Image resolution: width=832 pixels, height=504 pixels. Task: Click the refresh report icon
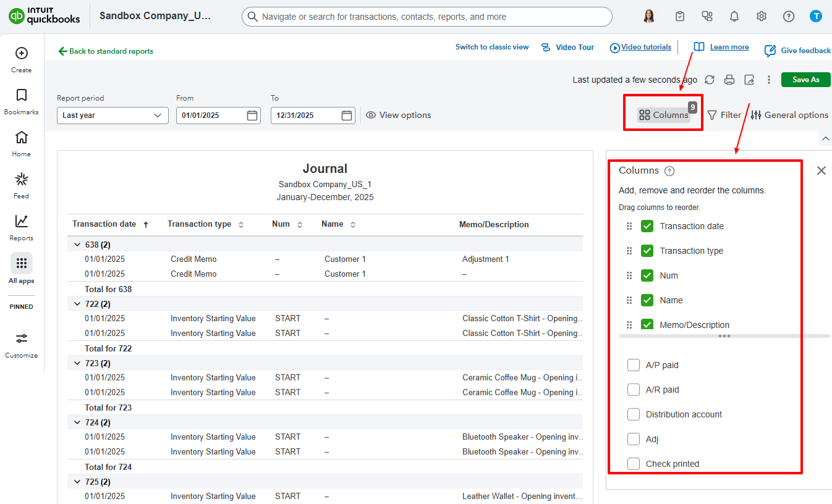[710, 80]
